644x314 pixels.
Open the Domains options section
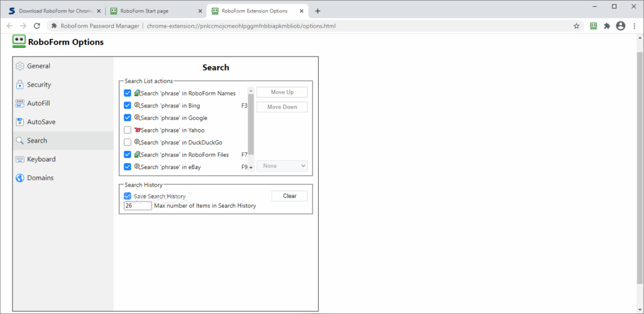64,178
